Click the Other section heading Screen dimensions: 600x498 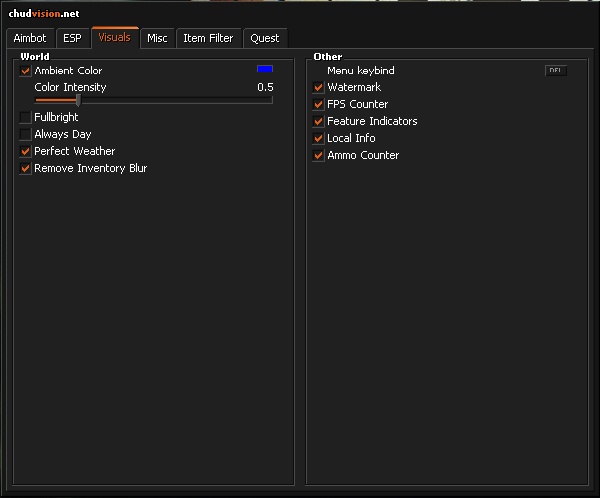[328, 57]
